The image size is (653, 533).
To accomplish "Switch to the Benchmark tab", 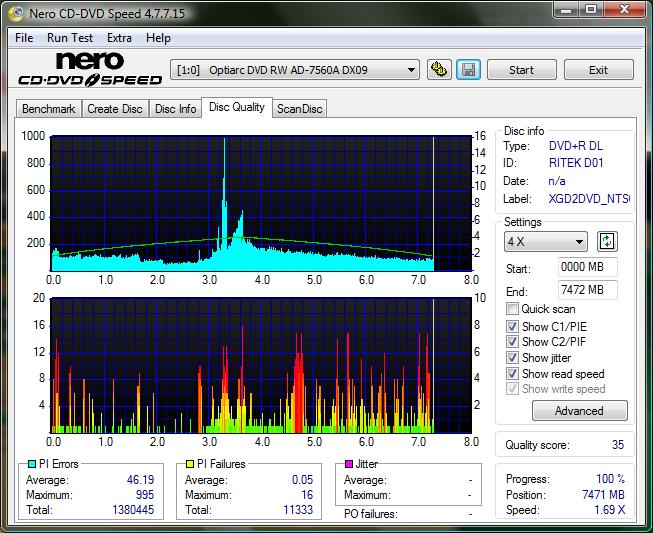I will tap(48, 109).
